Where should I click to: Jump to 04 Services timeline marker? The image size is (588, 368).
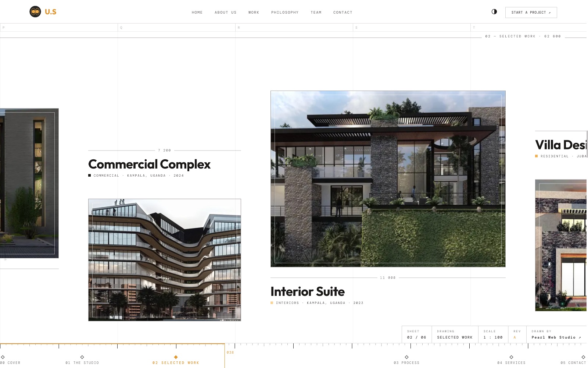point(511,360)
